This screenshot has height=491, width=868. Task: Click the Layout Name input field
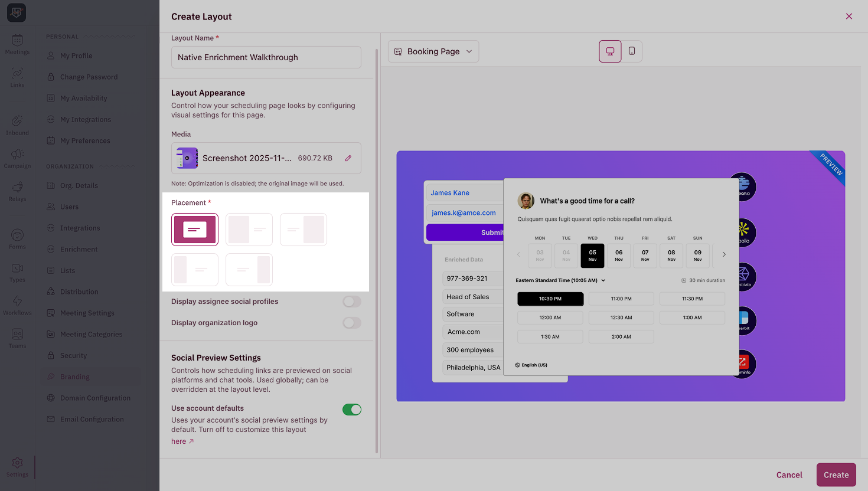[266, 57]
